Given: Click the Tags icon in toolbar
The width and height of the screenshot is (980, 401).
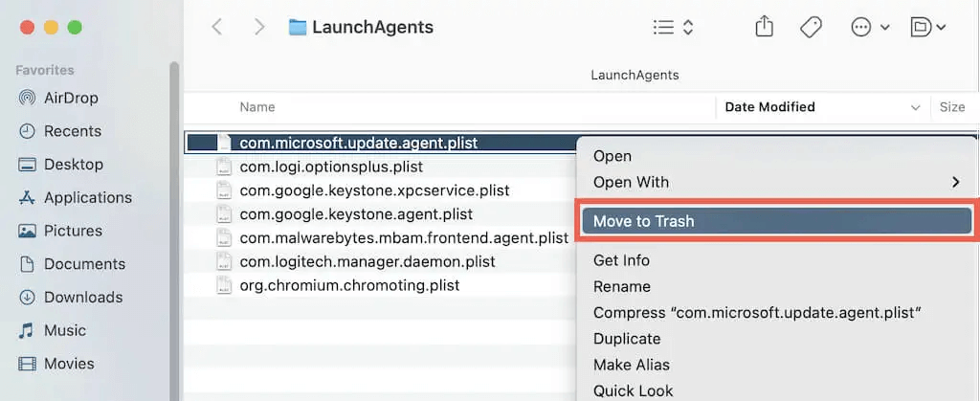Looking at the screenshot, I should coord(811,28).
